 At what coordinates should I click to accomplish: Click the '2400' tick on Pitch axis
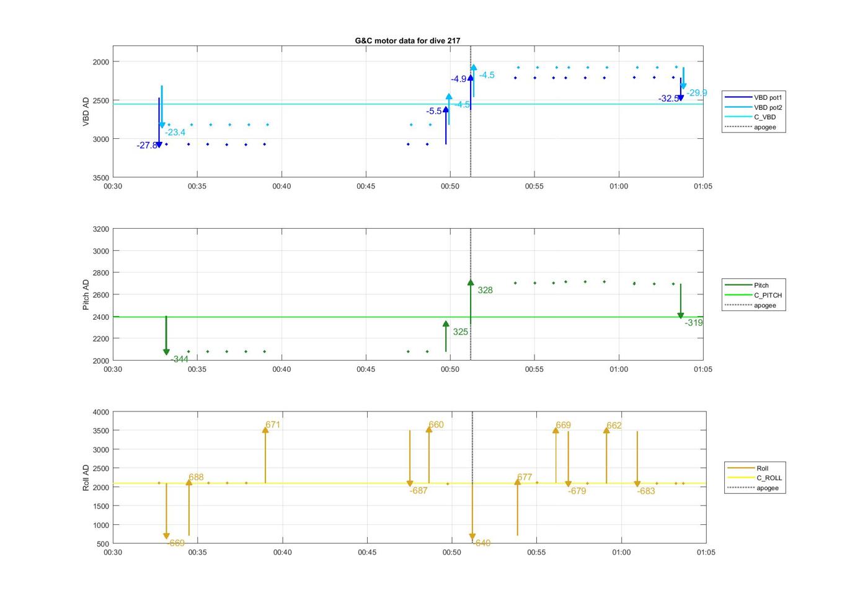100,317
